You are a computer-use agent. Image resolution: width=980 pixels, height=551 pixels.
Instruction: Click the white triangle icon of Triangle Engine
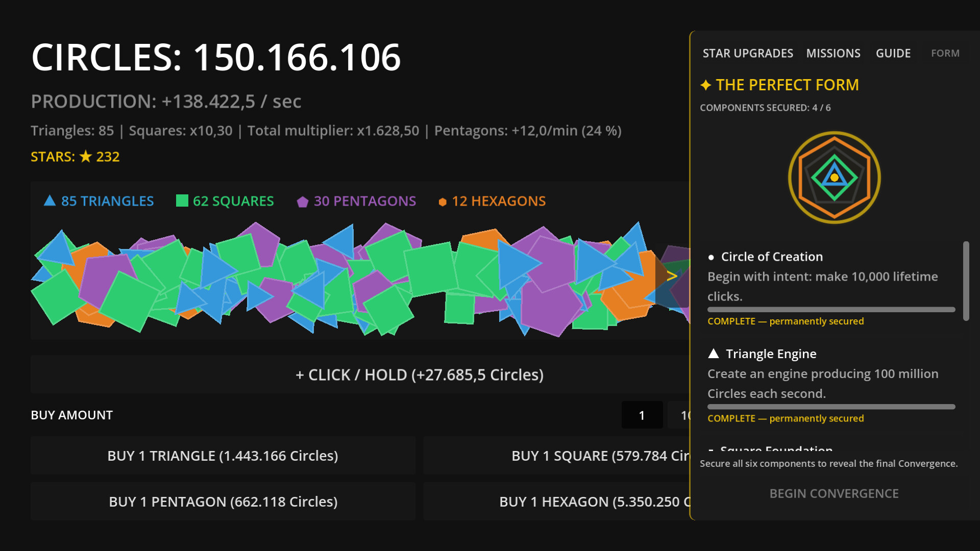(714, 354)
